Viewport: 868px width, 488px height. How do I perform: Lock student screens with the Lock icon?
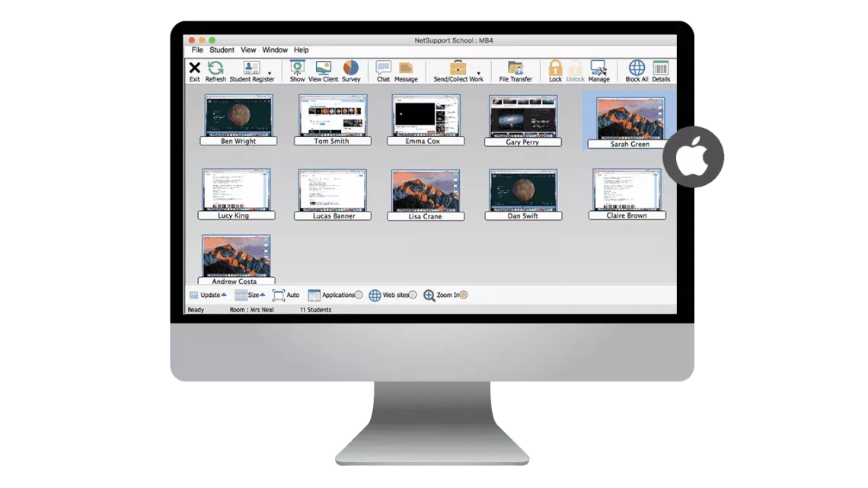(x=555, y=69)
